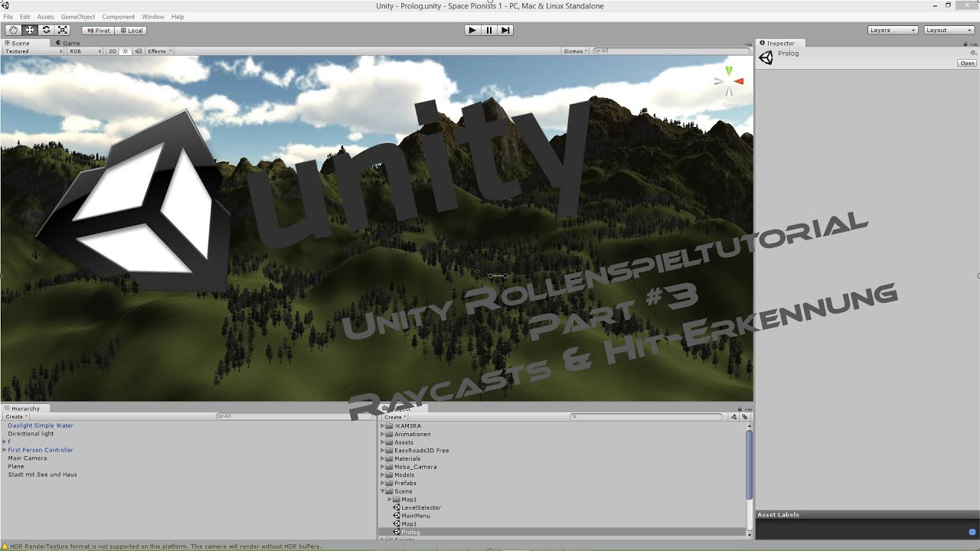Open the File menu
This screenshot has height=551, width=980.
[8, 17]
